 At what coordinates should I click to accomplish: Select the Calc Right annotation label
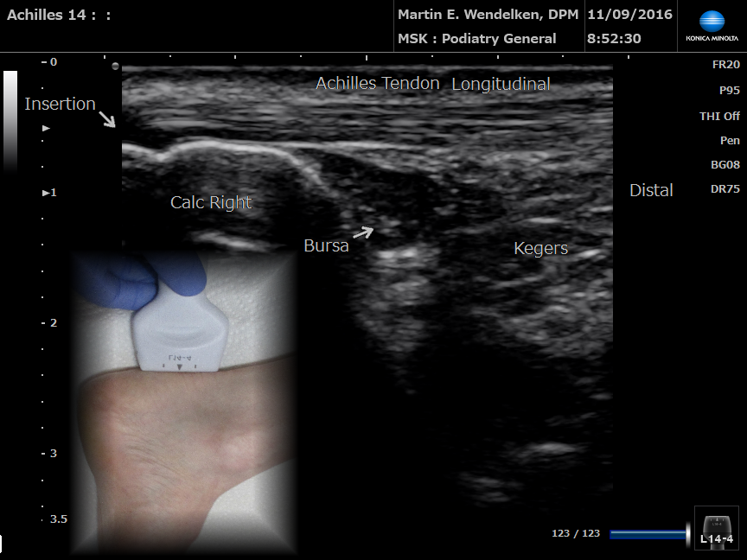(211, 203)
